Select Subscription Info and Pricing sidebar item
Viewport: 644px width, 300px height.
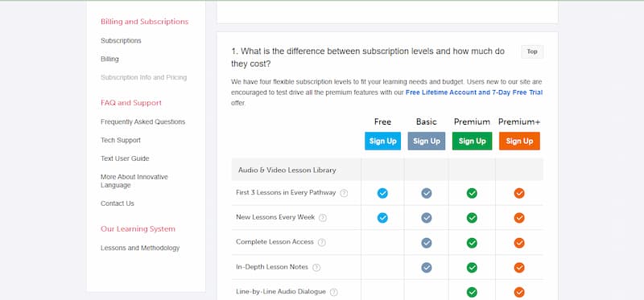pos(144,77)
